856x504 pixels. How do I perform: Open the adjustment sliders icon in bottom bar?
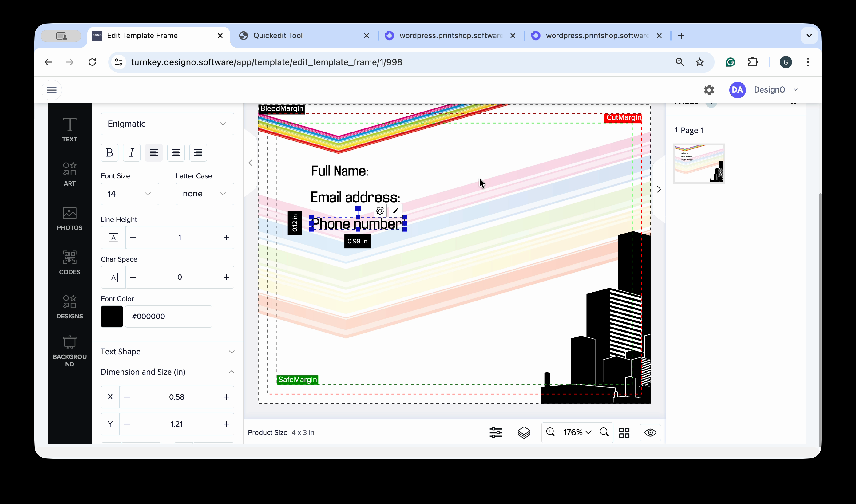coord(496,432)
